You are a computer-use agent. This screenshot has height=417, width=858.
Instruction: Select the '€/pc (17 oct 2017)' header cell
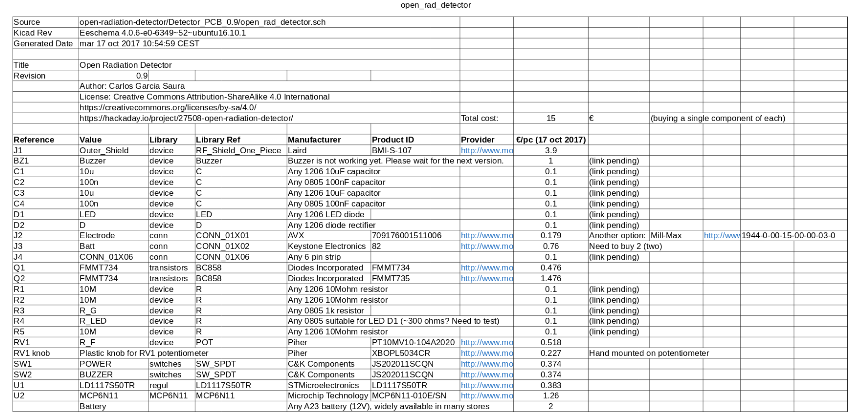tap(551, 140)
